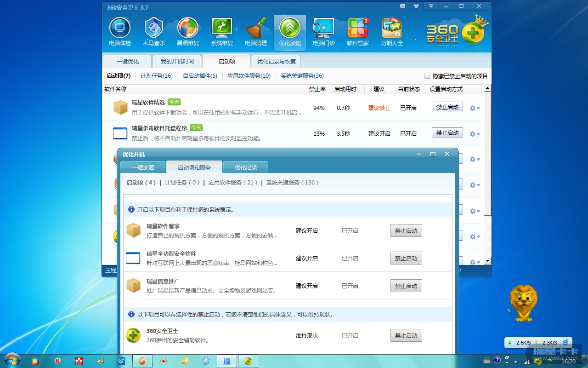Open the 系统关键服务(36) category link
This screenshot has width=588, height=368.
(302, 76)
